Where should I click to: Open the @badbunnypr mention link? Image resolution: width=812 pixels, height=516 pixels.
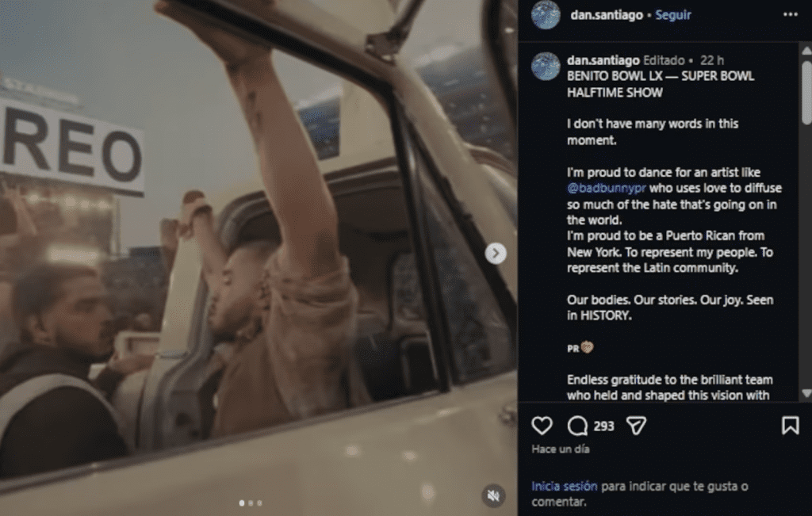tap(606, 188)
